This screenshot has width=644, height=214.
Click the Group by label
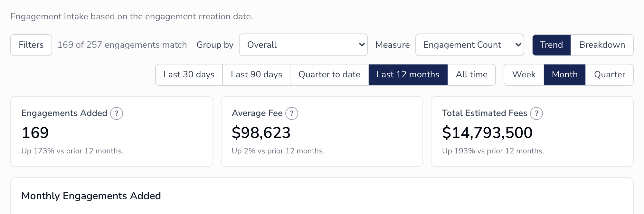click(215, 45)
